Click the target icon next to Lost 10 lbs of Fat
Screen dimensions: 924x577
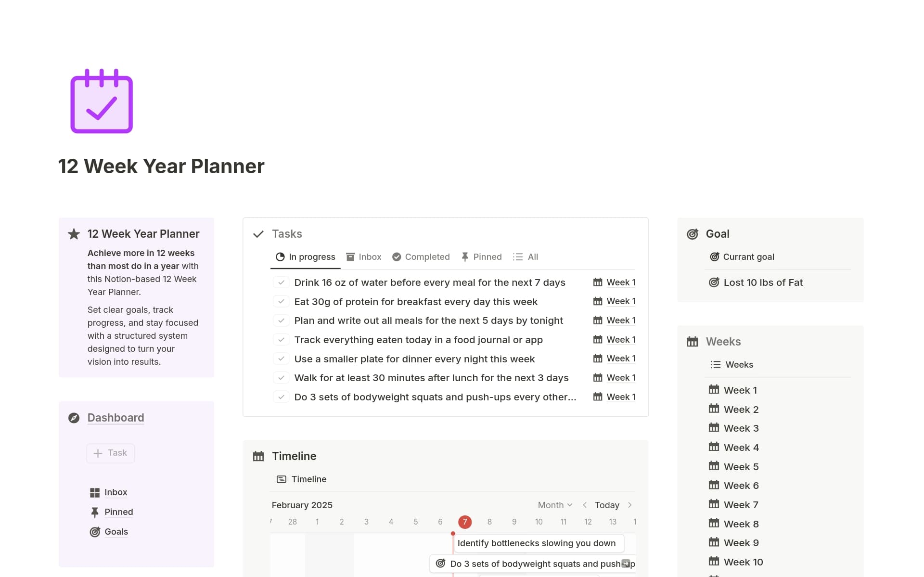click(x=714, y=282)
